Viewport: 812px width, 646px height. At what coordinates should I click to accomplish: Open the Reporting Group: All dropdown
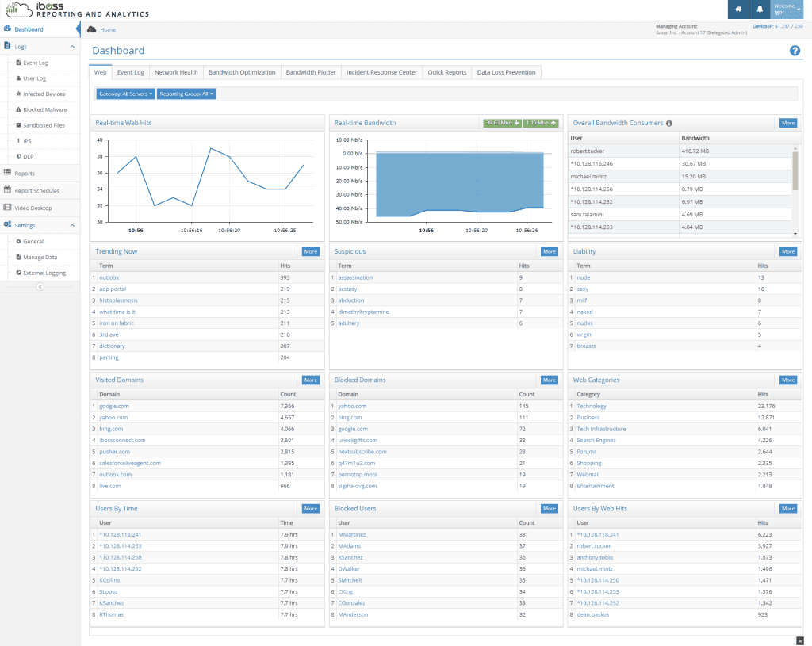(186, 94)
